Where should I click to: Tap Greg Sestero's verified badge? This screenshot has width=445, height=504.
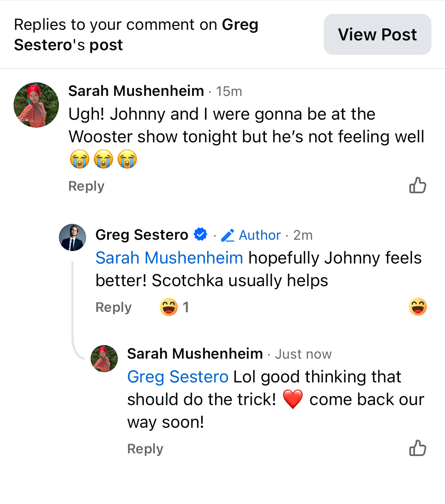[200, 234]
